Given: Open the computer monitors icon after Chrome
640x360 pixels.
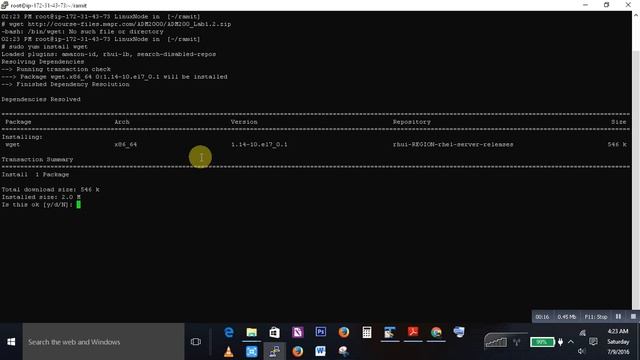Looking at the screenshot, I should coord(459,332).
